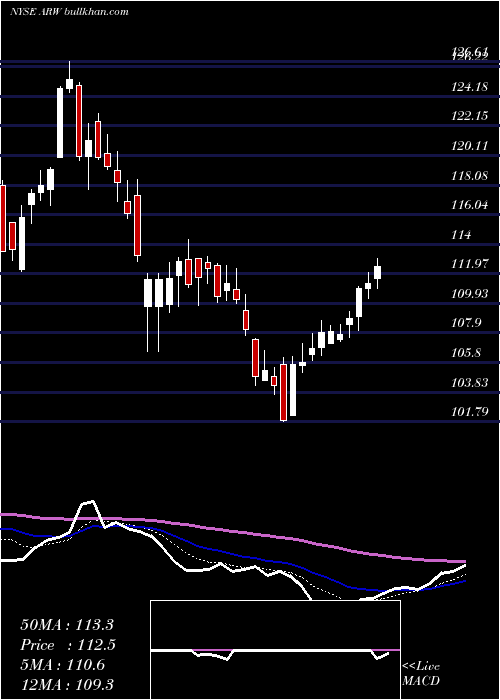Click the most recent candlestick on the right
500x700 pixels.
tap(377, 273)
